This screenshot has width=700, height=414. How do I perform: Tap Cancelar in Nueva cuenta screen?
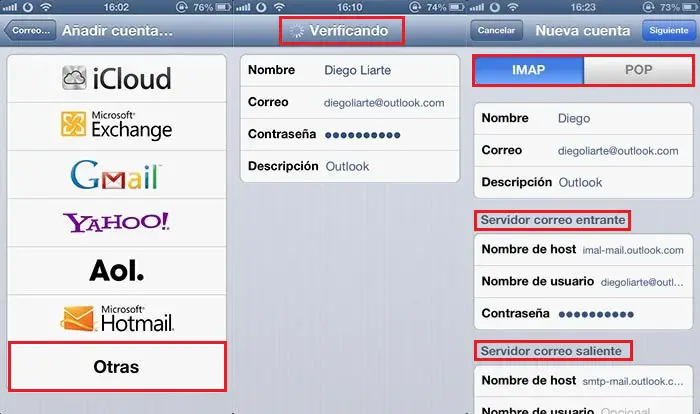point(496,30)
